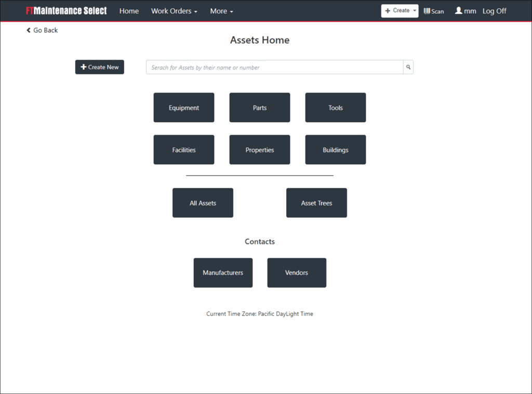The width and height of the screenshot is (532, 394).
Task: Expand the Work Orders menu
Action: pyautogui.click(x=174, y=11)
